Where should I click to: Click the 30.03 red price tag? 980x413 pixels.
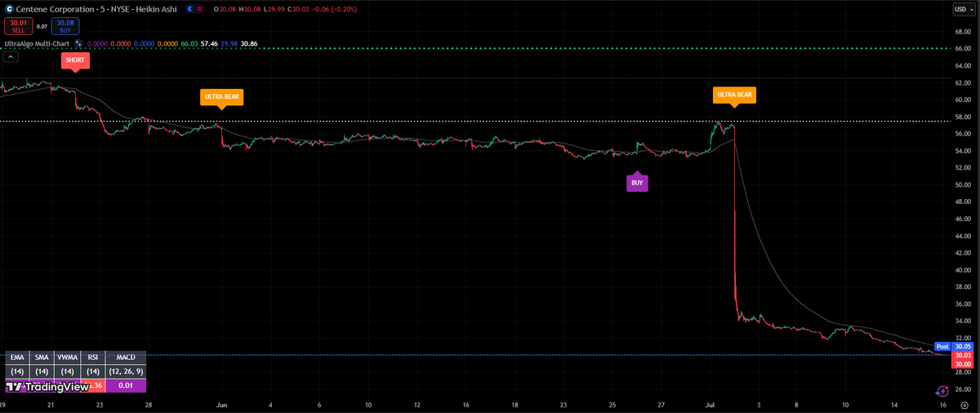point(962,355)
